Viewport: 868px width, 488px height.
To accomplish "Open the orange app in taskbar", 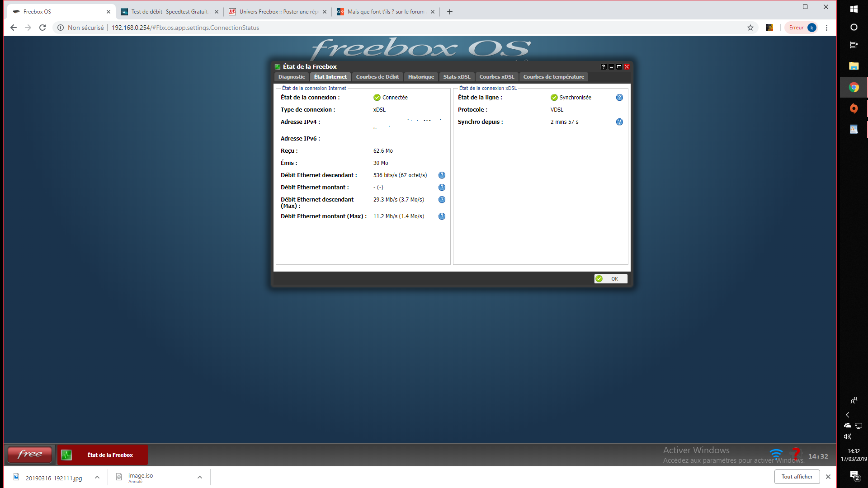I will (x=854, y=108).
